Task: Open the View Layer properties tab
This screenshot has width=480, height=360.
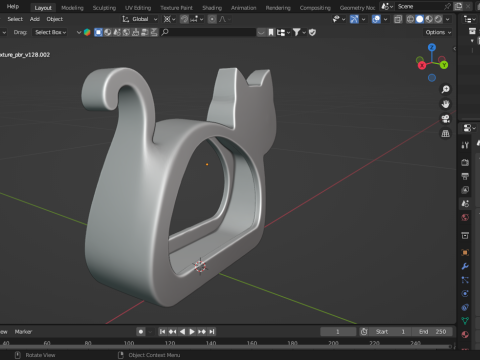Action: [x=465, y=190]
